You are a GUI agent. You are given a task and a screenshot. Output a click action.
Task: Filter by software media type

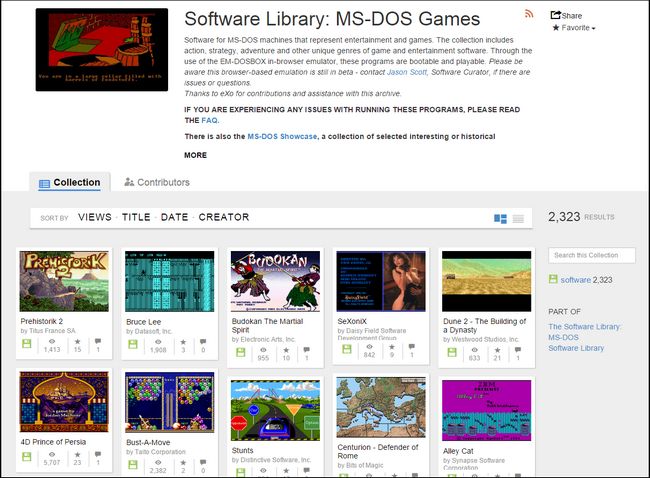(575, 280)
